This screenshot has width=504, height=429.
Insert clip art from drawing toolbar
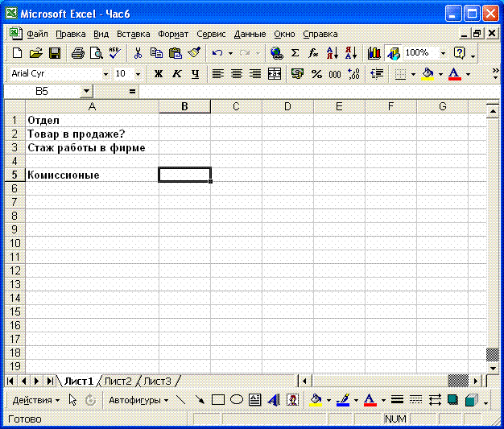[292, 400]
